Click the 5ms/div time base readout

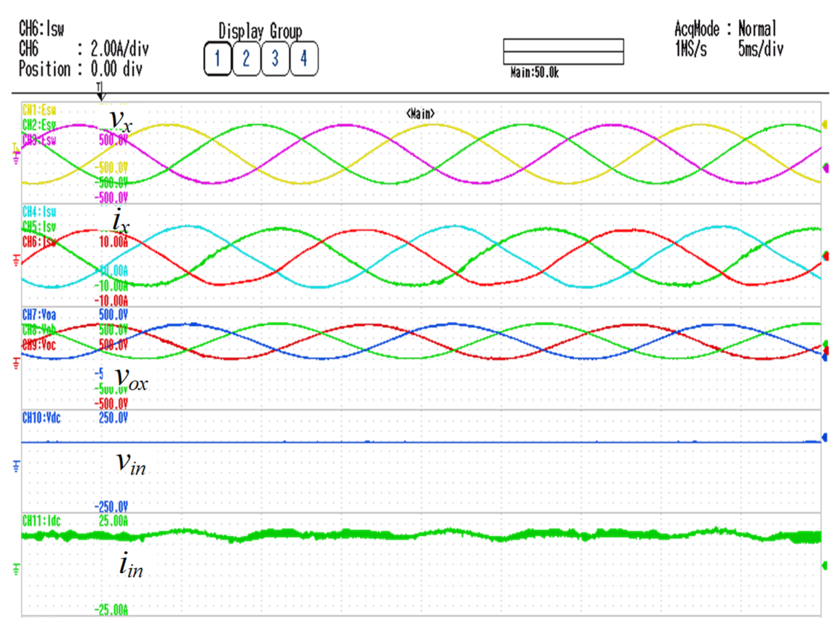(760, 49)
